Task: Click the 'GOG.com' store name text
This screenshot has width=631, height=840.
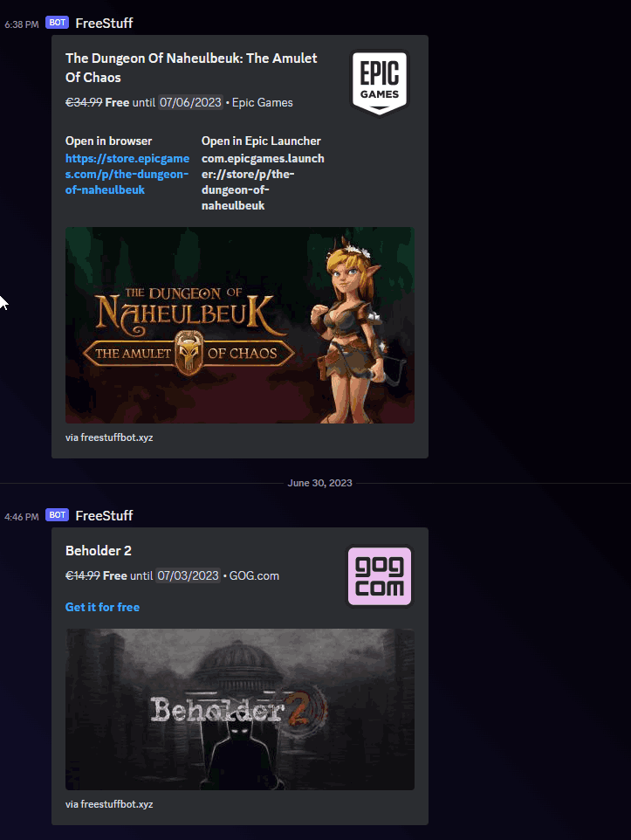Action: (x=255, y=576)
